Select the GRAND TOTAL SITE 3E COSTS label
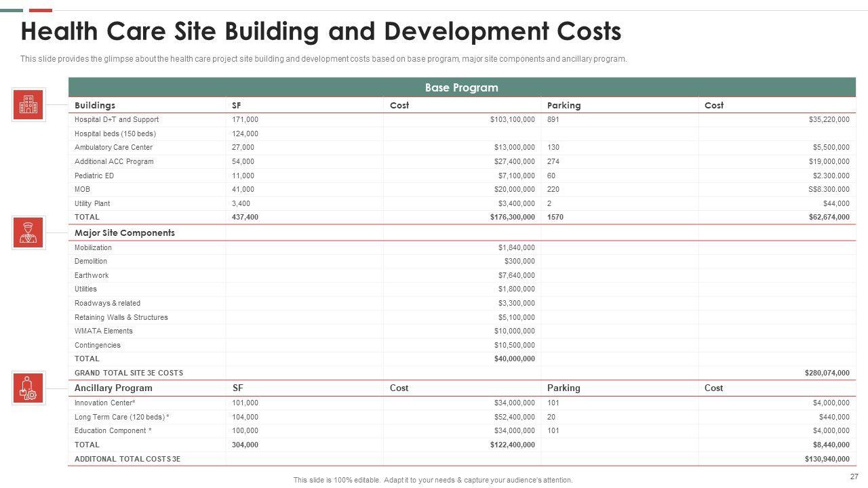The image size is (868, 488). (x=129, y=373)
